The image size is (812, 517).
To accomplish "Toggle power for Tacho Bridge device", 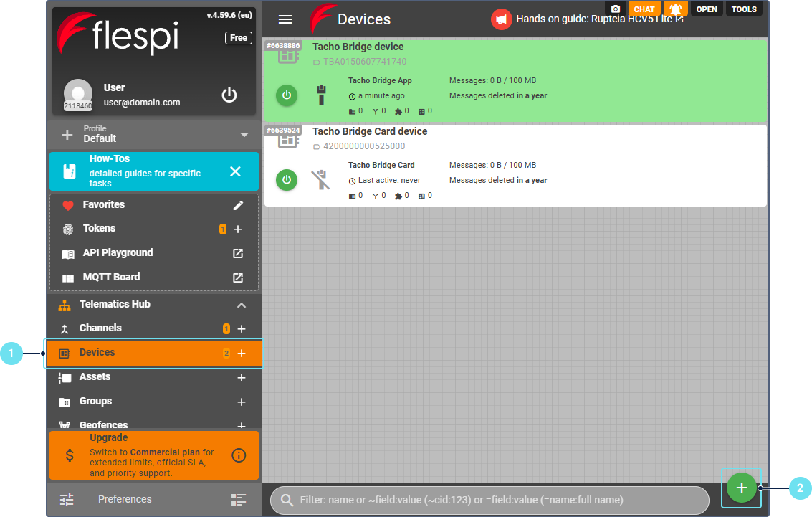I will [287, 95].
